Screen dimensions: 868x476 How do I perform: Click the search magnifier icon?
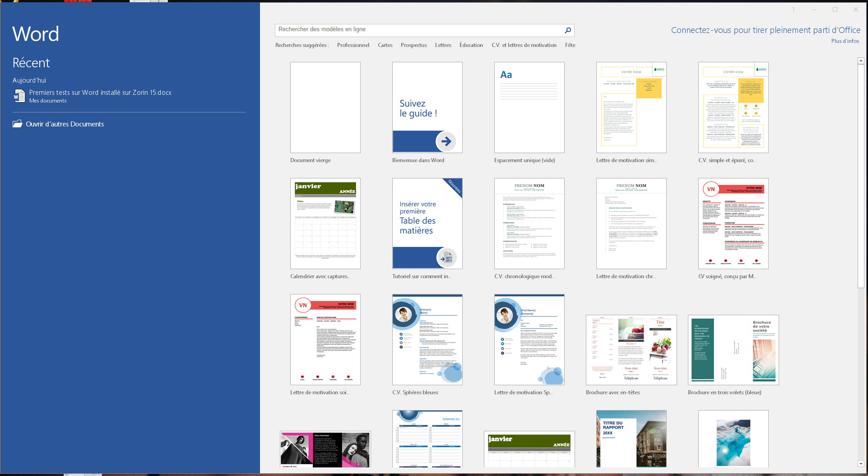click(x=567, y=30)
